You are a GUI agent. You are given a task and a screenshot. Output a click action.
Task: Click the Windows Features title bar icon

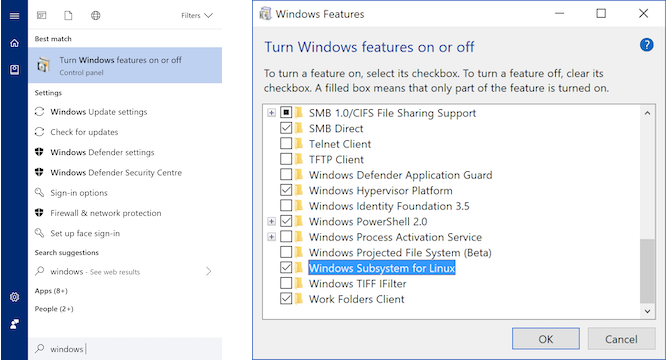click(x=265, y=14)
